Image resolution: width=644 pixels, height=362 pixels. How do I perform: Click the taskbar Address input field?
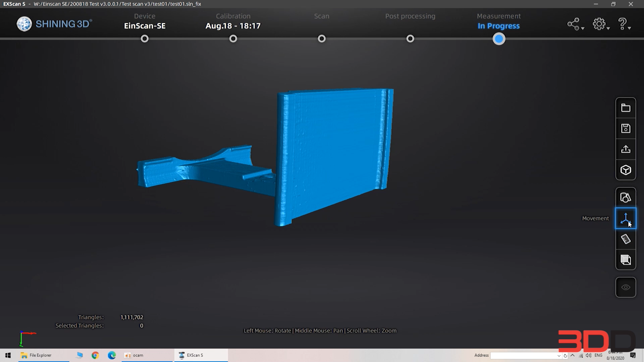(x=523, y=356)
